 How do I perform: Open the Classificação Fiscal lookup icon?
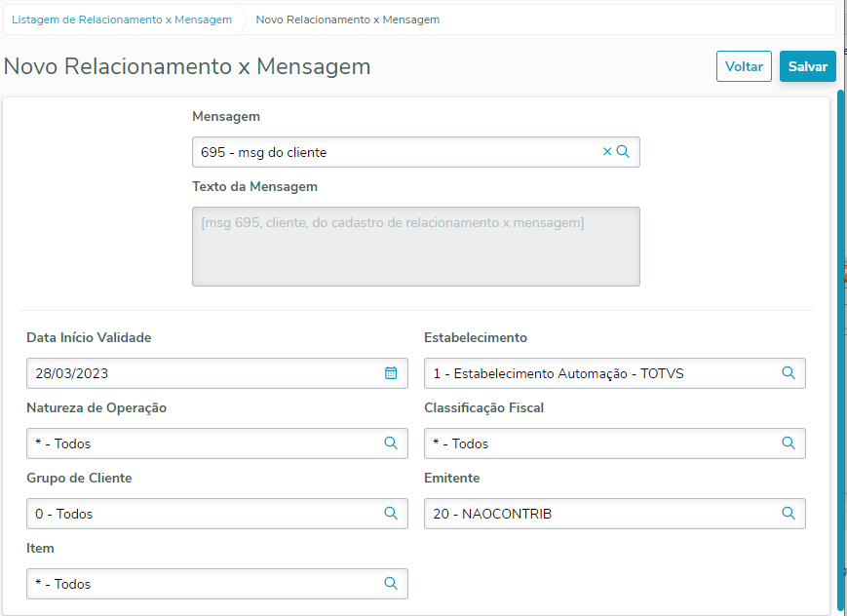click(789, 443)
